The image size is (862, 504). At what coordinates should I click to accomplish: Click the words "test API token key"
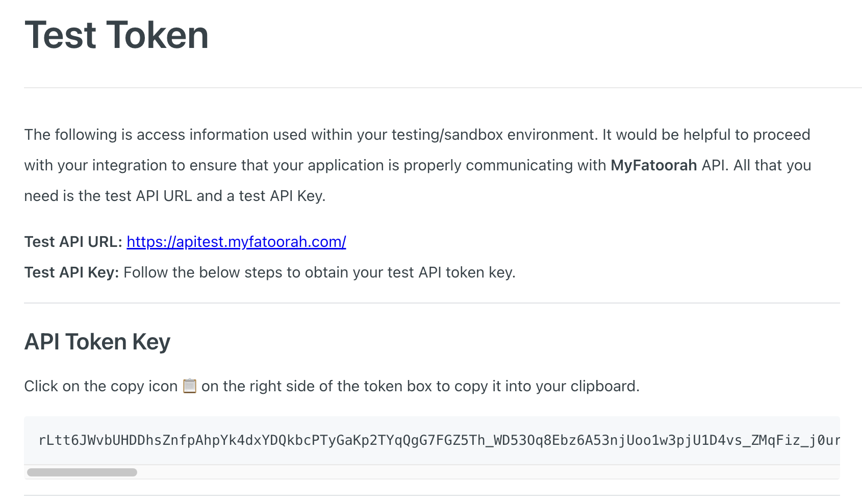tap(451, 272)
